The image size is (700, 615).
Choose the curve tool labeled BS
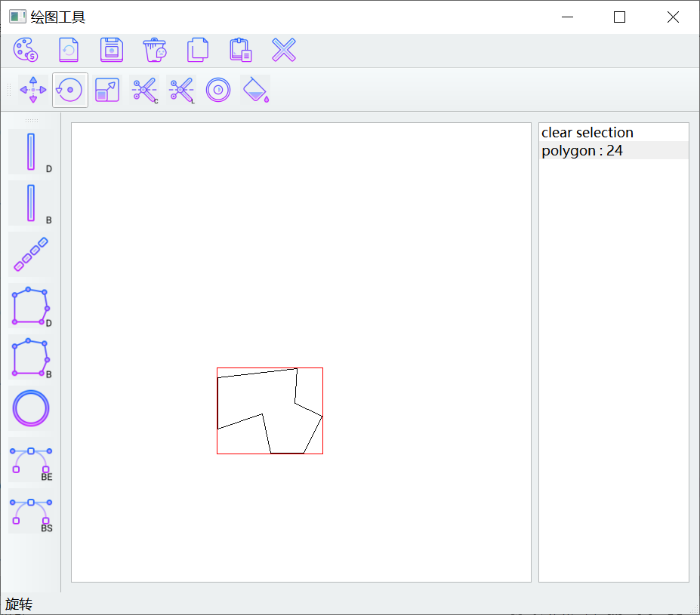[x=31, y=511]
